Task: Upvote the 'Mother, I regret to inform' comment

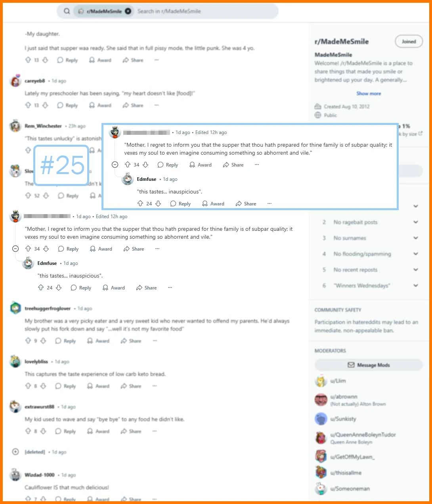Action: (28, 249)
